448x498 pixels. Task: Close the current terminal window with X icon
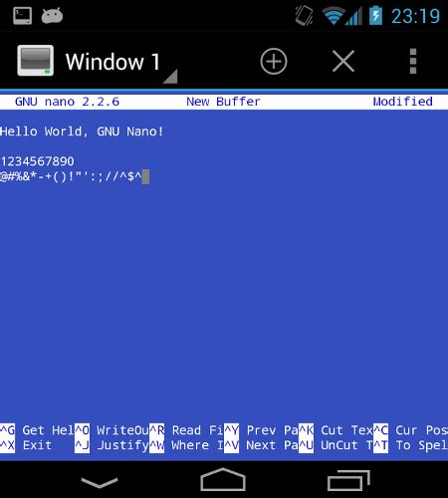point(343,62)
